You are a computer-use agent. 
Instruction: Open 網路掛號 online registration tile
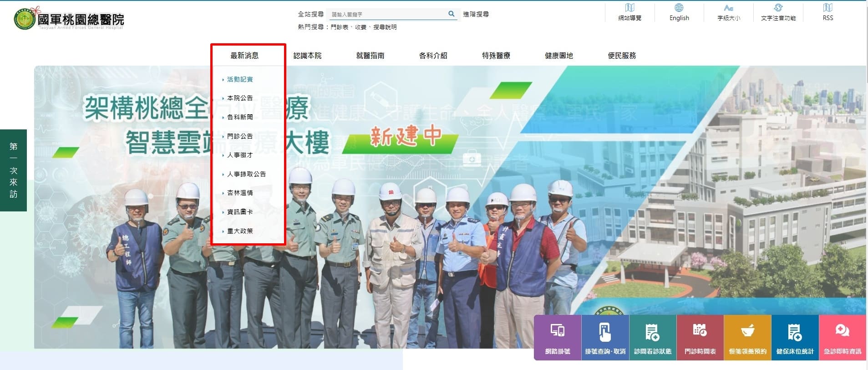click(x=557, y=338)
